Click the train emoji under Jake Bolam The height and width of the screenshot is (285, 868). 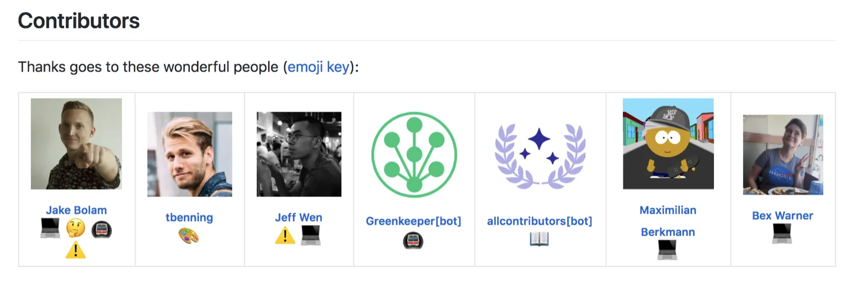[x=102, y=230]
